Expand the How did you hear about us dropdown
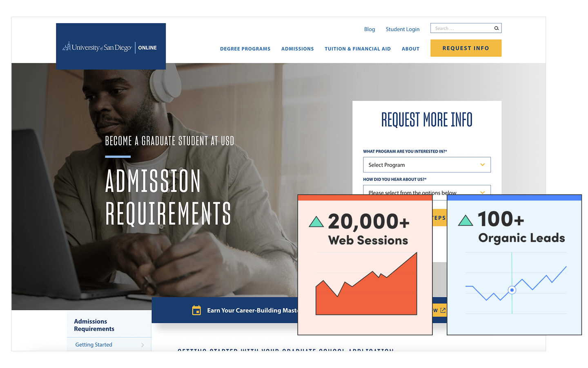The width and height of the screenshot is (588, 368). click(x=427, y=190)
